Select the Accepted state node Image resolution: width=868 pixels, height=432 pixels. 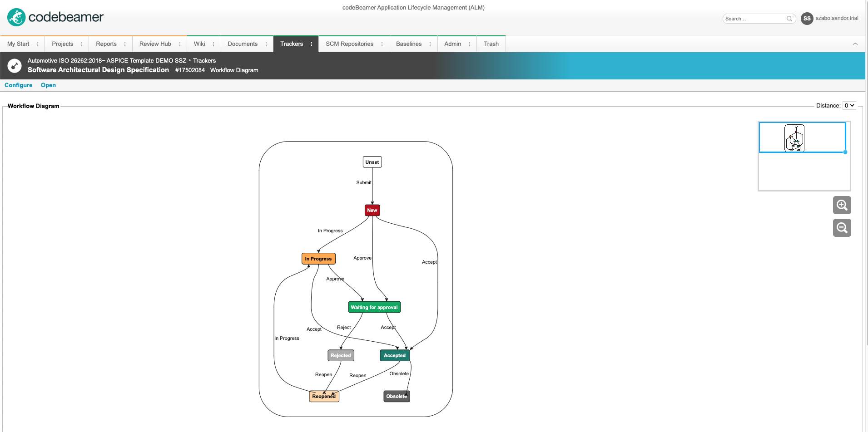point(395,355)
